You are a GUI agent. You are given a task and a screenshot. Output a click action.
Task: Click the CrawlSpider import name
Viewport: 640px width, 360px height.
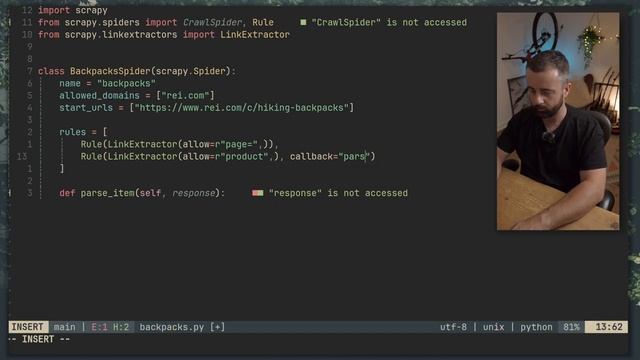point(212,22)
